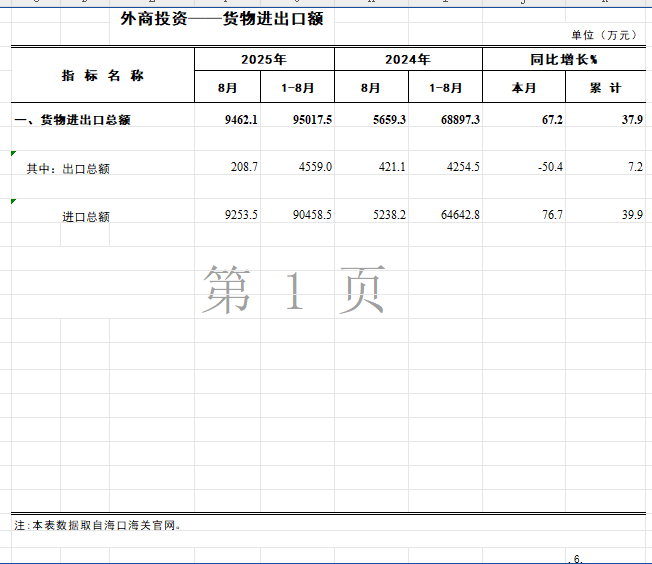Select the 2025年 column group header

pos(264,60)
